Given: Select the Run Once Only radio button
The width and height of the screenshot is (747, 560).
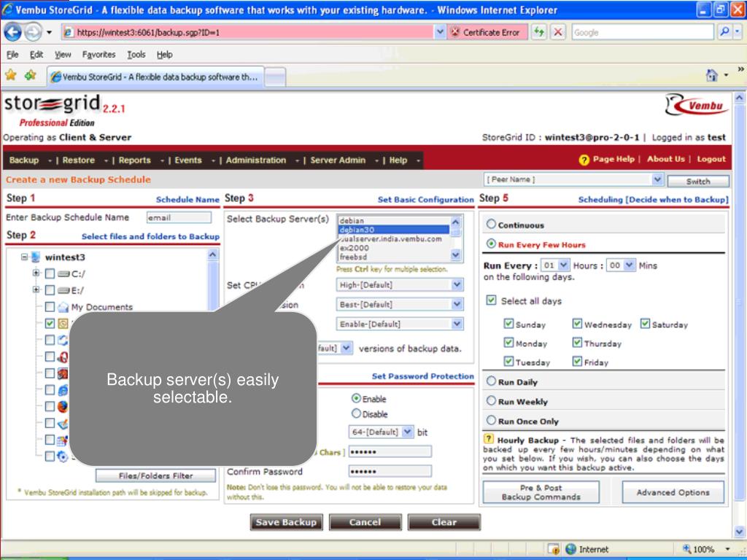Looking at the screenshot, I should [491, 420].
